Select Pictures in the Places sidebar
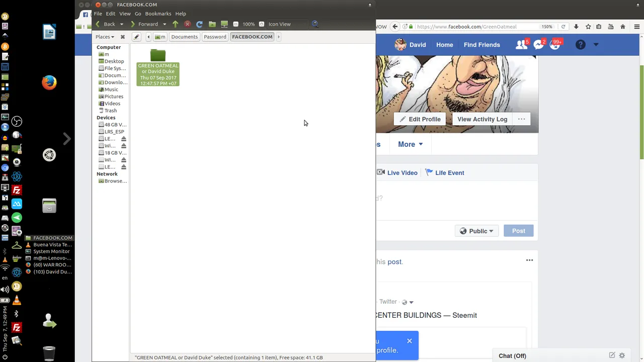 tap(112, 97)
